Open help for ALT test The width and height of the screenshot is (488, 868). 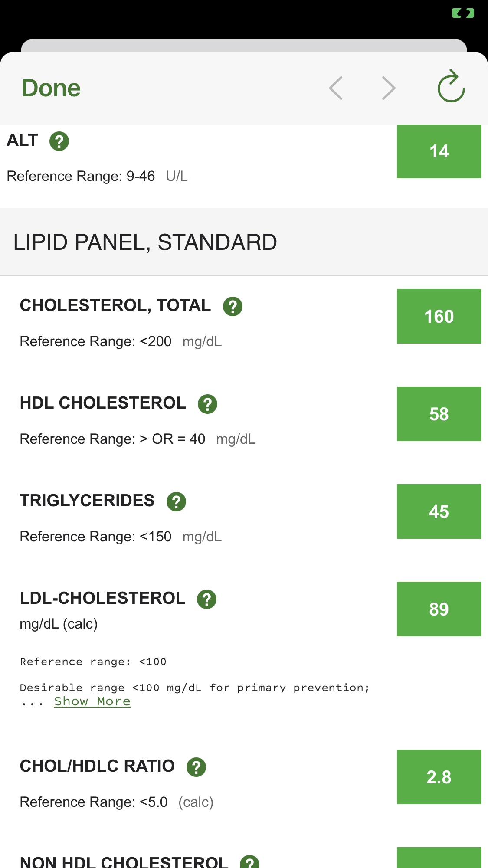[x=59, y=141]
